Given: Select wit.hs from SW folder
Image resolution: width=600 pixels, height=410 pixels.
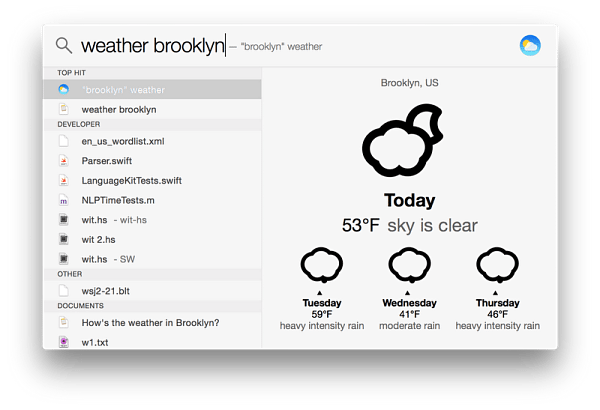Looking at the screenshot, I should pos(152,259).
